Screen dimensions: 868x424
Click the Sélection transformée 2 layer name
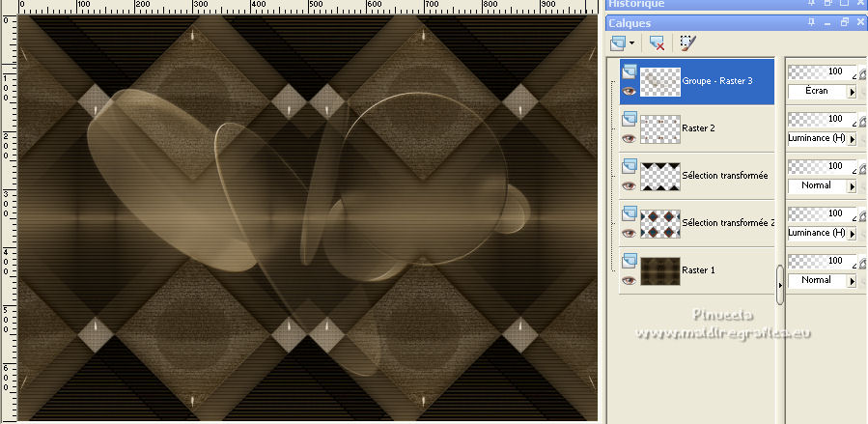(x=728, y=222)
